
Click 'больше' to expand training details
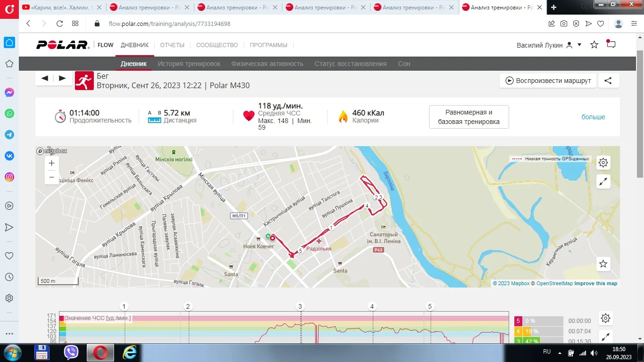pyautogui.click(x=593, y=117)
